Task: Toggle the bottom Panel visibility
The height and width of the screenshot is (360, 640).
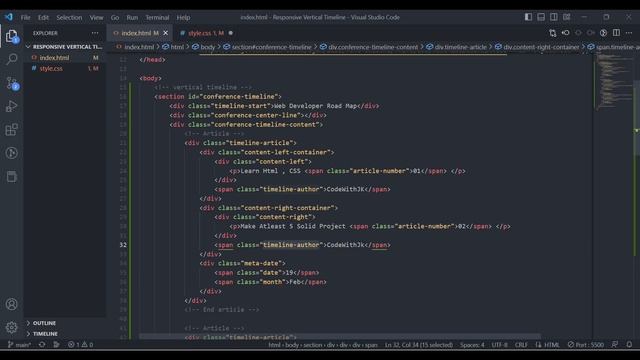Action: [541, 17]
